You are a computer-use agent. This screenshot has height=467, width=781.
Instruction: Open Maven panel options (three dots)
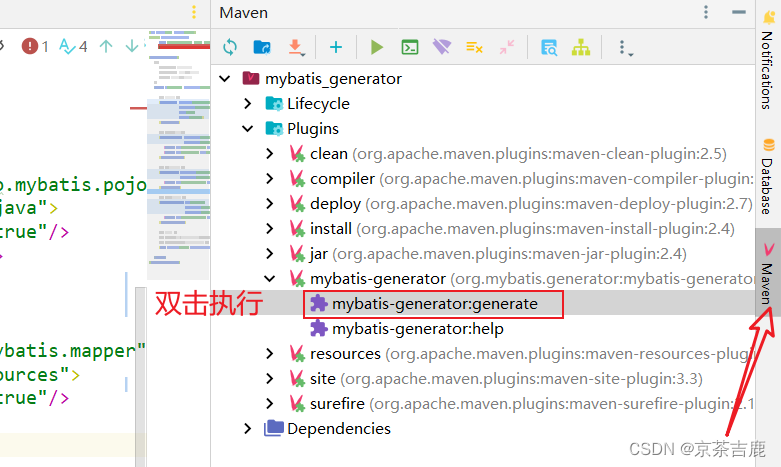[706, 12]
